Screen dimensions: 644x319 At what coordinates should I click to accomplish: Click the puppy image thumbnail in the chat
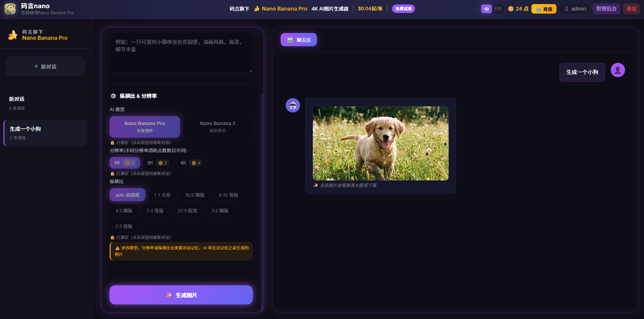point(380,143)
